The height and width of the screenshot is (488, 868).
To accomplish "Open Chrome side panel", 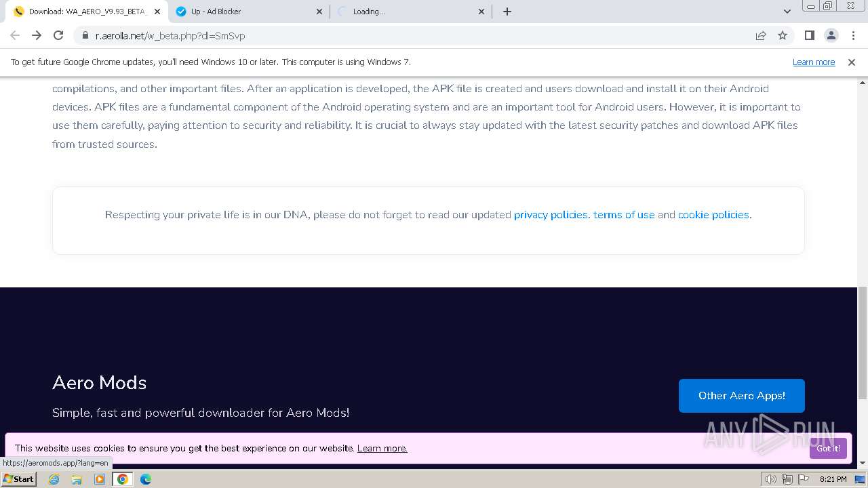I will click(x=809, y=35).
